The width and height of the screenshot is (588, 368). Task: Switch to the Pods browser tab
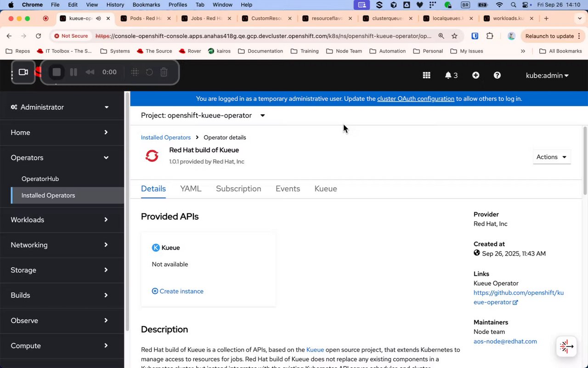coord(146,18)
